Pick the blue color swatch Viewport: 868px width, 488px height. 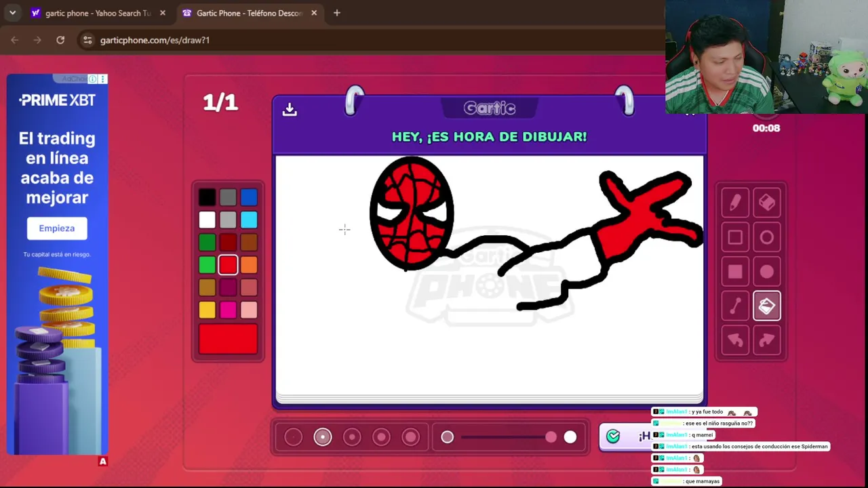click(x=249, y=197)
